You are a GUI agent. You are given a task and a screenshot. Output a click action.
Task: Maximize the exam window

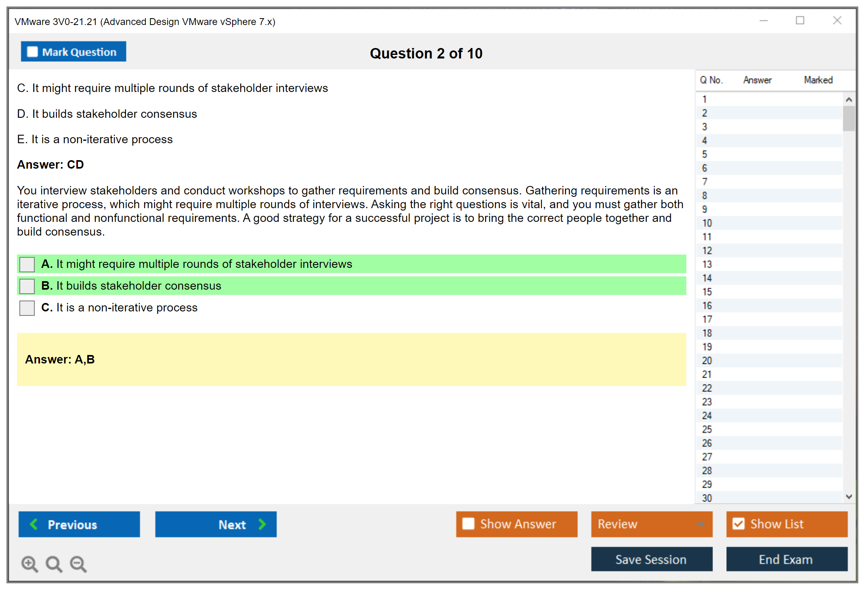click(x=800, y=21)
